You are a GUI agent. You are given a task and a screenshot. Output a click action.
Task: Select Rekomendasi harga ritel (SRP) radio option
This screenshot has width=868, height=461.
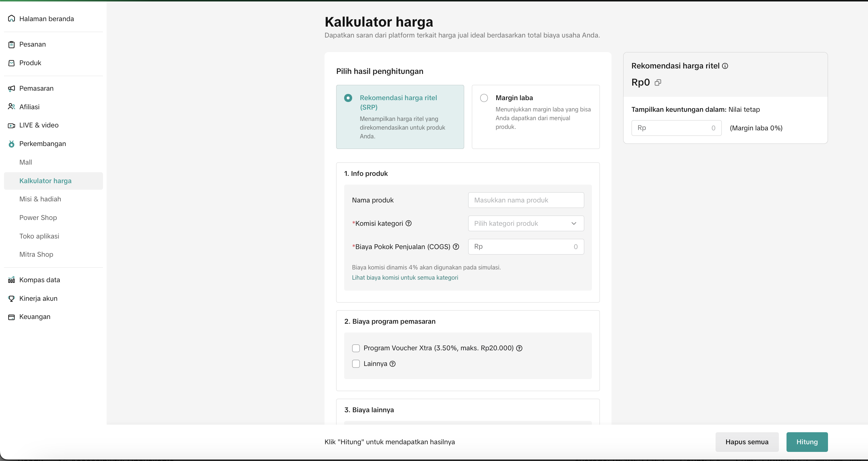(348, 98)
